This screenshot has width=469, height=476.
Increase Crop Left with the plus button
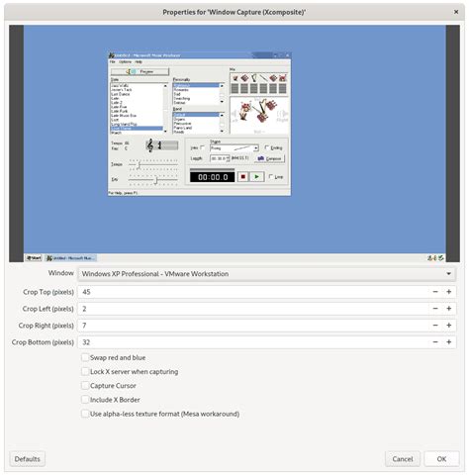449,309
